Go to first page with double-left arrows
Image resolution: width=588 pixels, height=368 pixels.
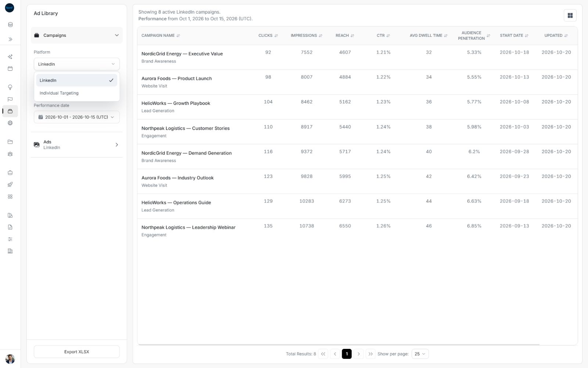click(323, 354)
